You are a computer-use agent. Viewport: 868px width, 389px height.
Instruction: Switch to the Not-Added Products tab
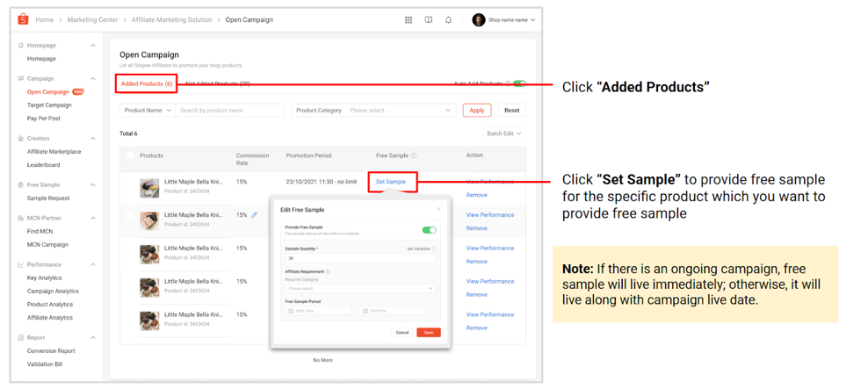[x=218, y=84]
